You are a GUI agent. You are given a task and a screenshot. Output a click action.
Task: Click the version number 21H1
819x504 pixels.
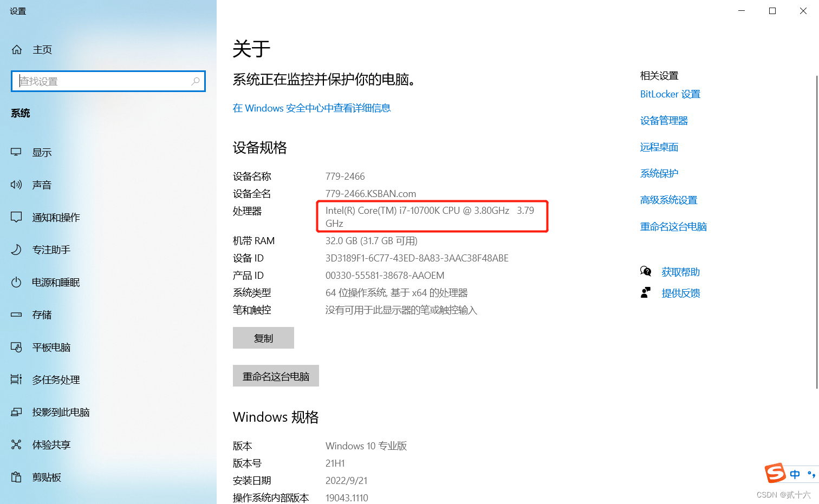[x=335, y=463]
